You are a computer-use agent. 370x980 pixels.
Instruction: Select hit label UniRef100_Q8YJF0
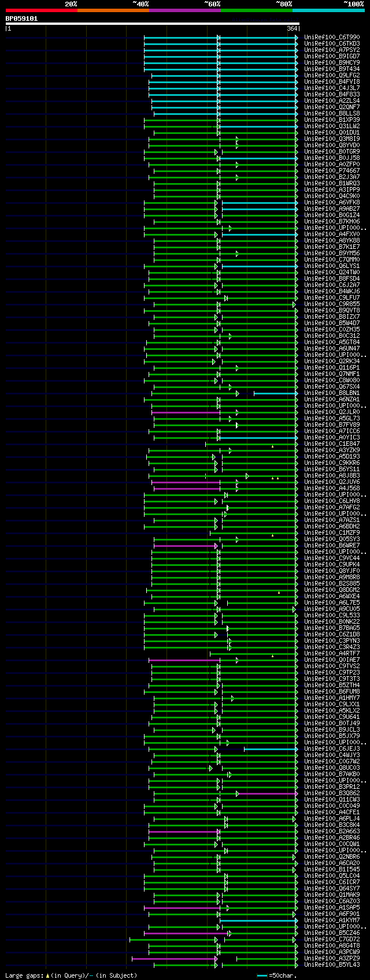(332, 571)
